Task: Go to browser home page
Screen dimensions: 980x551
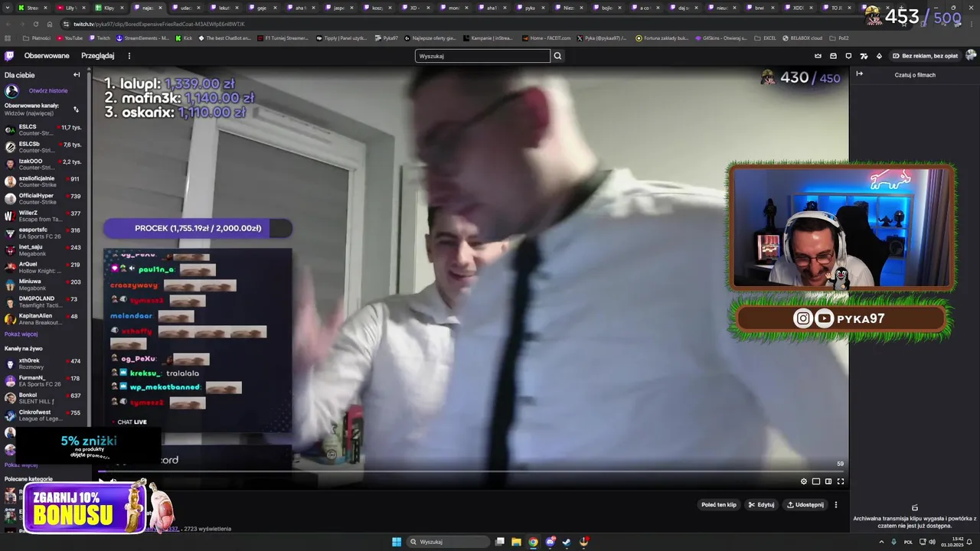Action: pyautogui.click(x=50, y=24)
